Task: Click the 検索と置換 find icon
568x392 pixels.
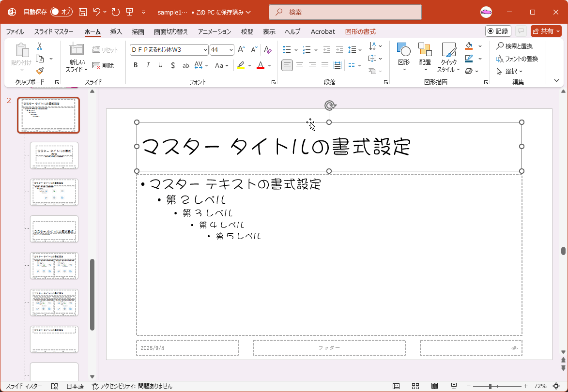Action: (x=514, y=46)
